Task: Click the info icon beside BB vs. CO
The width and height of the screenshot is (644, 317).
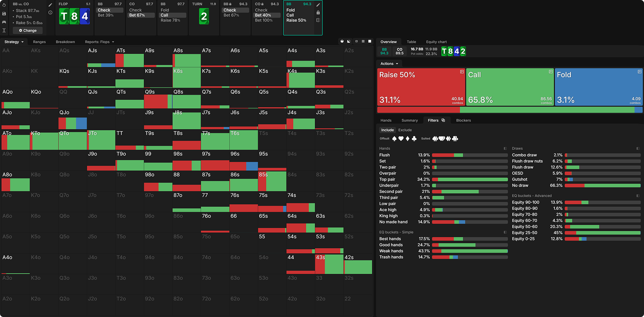Action: point(50,13)
